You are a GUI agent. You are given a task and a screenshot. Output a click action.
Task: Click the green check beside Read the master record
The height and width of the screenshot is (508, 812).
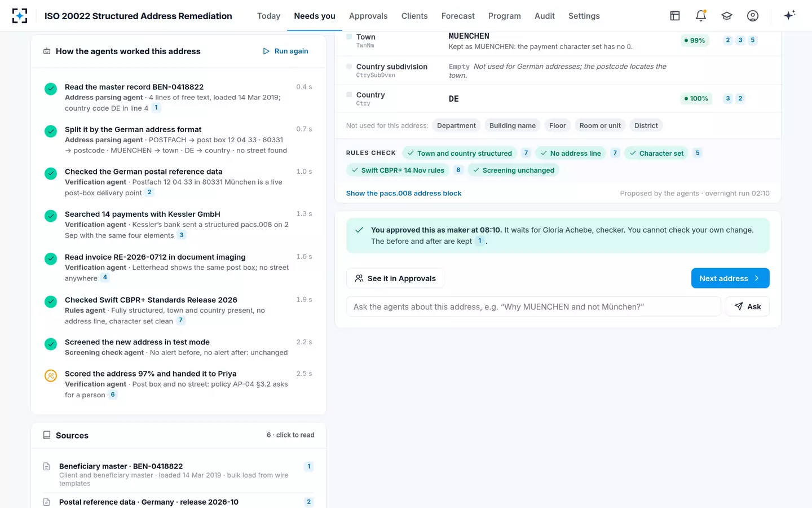(x=51, y=89)
